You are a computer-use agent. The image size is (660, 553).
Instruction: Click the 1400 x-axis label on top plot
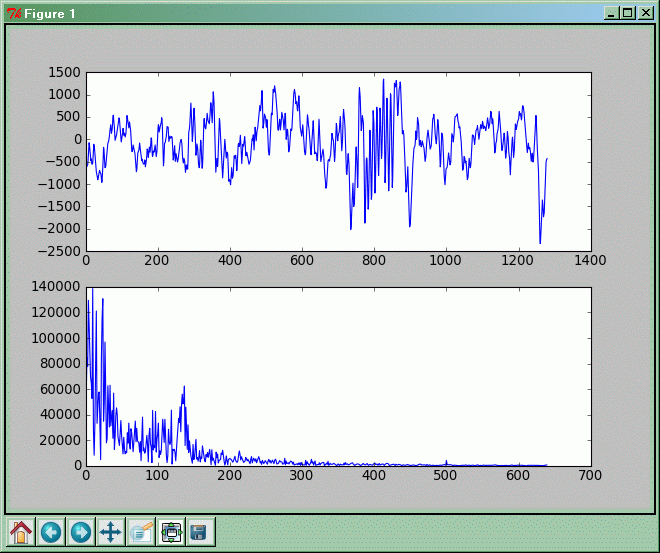tap(590, 259)
